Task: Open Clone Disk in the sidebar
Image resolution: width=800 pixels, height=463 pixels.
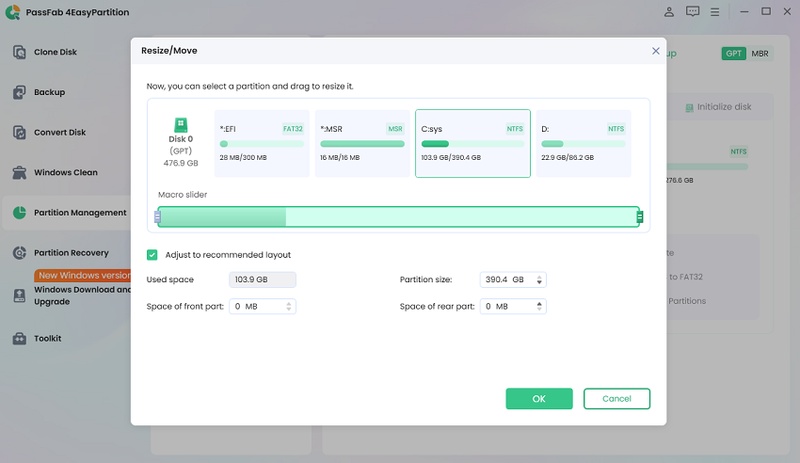Action: (55, 52)
